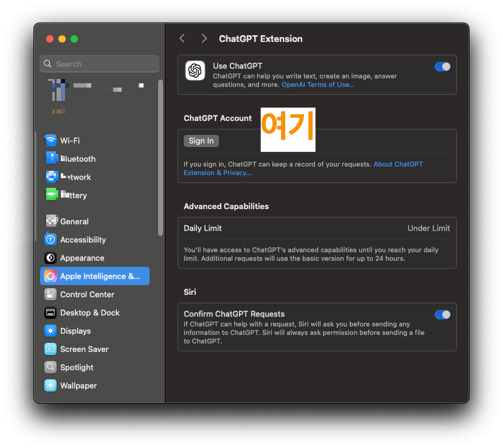The image size is (503, 448).
Task: Open OpenAI Terms of Use link
Action: tap(318, 84)
